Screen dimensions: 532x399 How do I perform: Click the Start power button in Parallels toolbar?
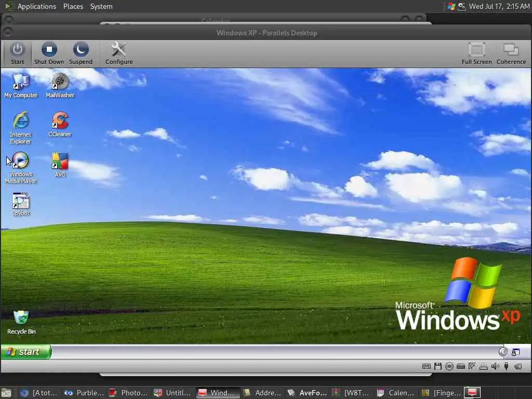[17, 54]
